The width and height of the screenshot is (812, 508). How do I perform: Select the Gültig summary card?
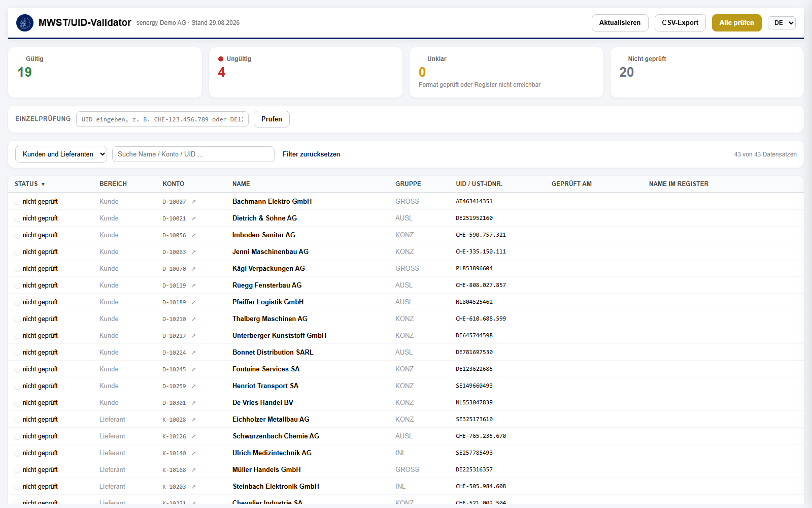pyautogui.click(x=105, y=73)
